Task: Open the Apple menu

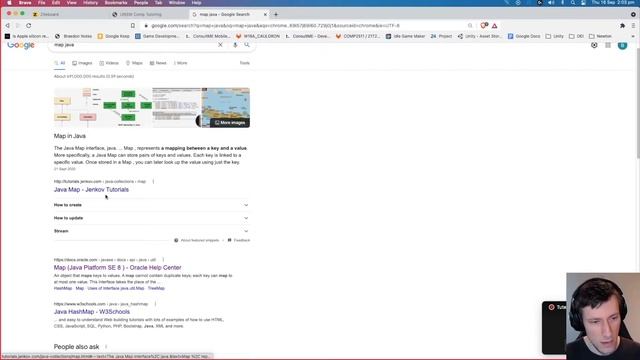Action: tap(9, 3)
